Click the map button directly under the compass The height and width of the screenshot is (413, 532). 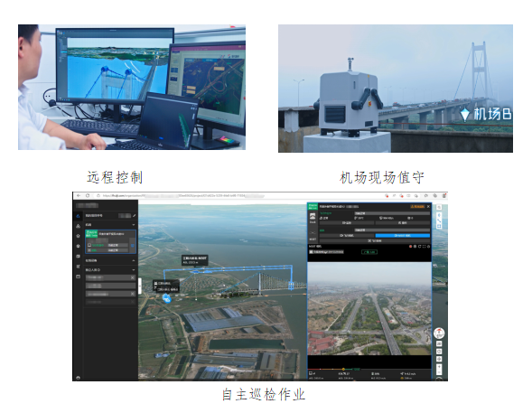tap(439, 343)
